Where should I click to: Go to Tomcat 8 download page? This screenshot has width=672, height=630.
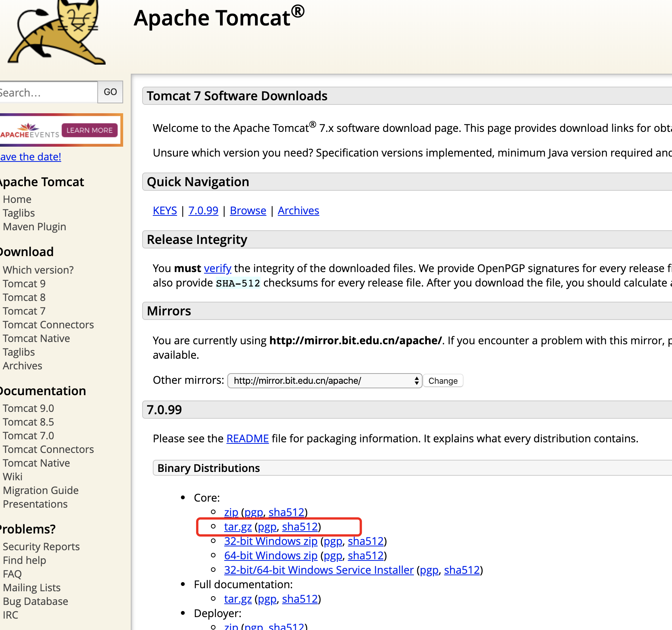(24, 298)
